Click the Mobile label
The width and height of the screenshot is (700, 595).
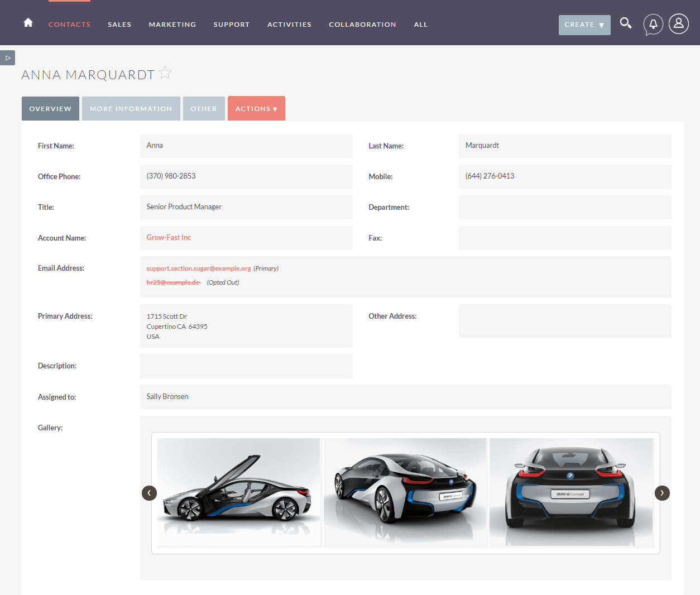coord(380,177)
